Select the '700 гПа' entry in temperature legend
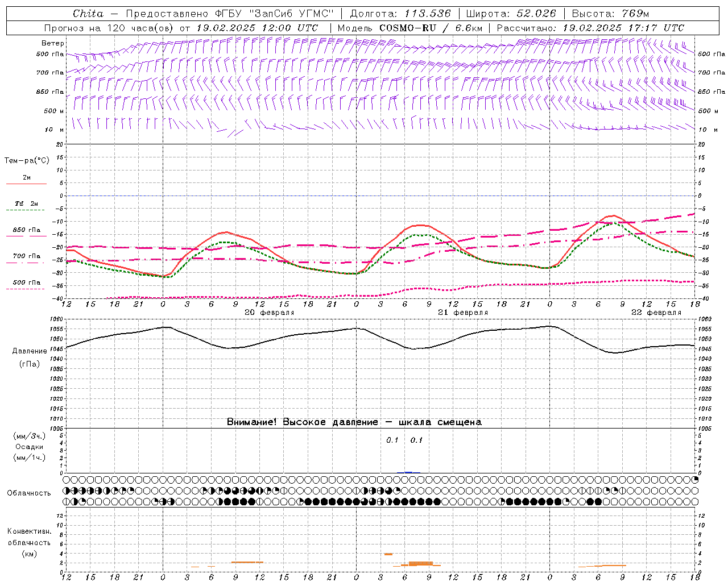This screenshot has height=582, width=728. [26, 256]
